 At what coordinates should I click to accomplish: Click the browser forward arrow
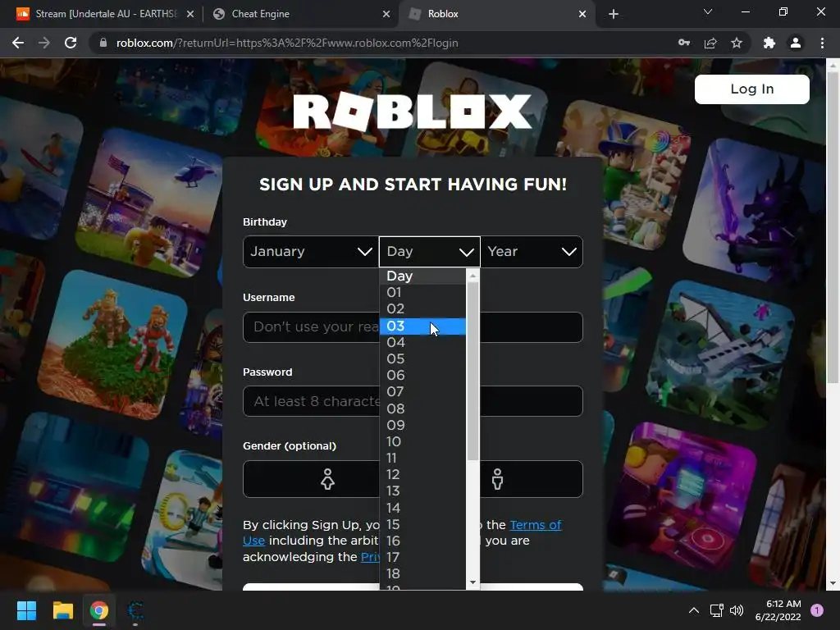pos(44,43)
